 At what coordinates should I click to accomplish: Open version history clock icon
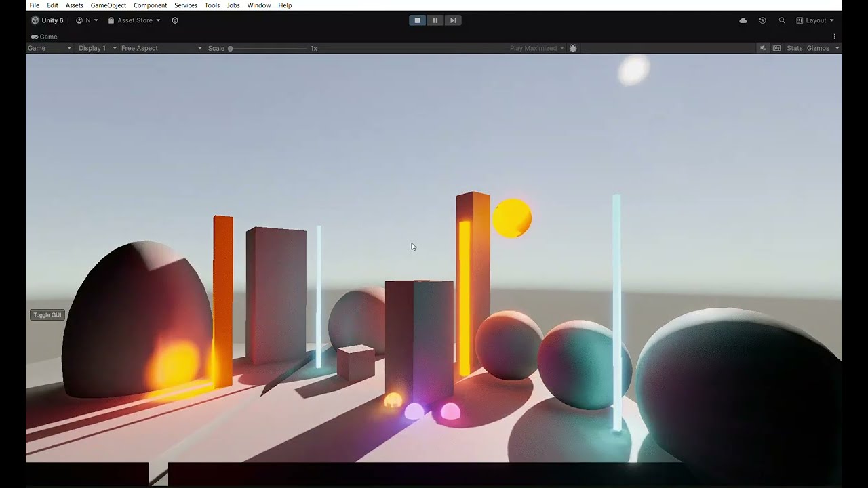click(x=762, y=20)
